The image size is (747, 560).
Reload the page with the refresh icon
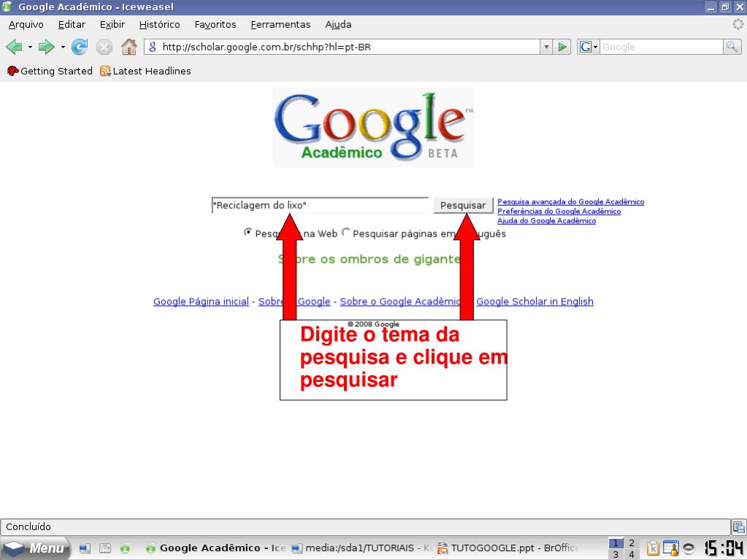80,47
